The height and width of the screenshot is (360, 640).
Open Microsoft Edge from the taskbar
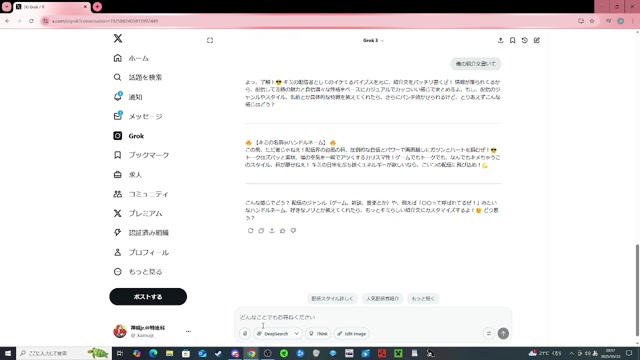pyautogui.click(x=153, y=353)
